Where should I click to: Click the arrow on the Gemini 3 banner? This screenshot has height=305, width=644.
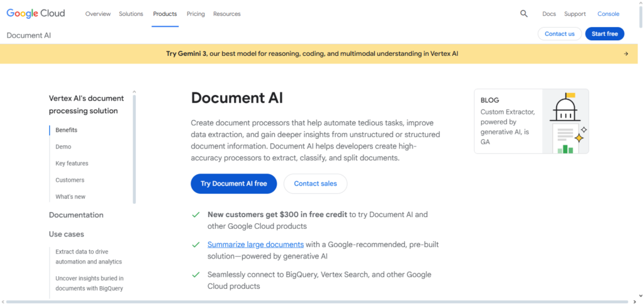pos(626,54)
